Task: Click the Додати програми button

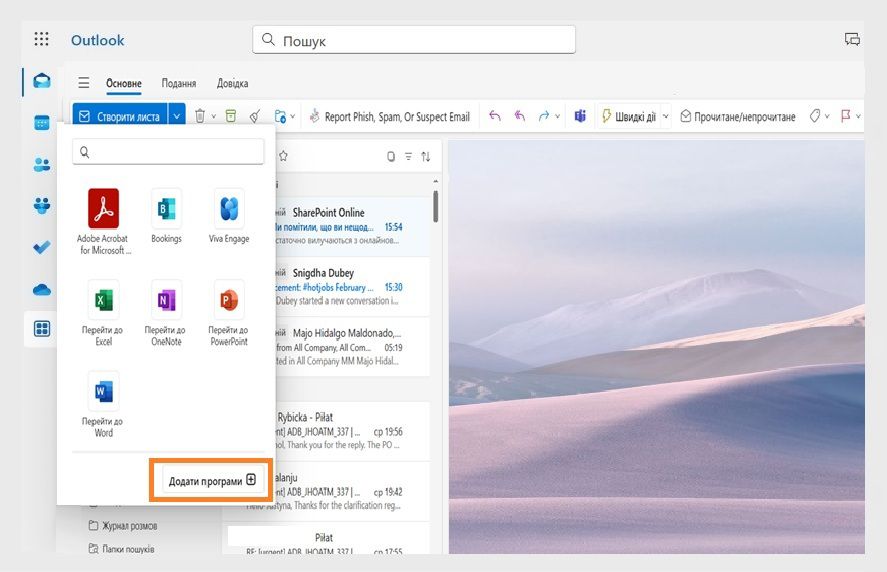Action: point(212,480)
